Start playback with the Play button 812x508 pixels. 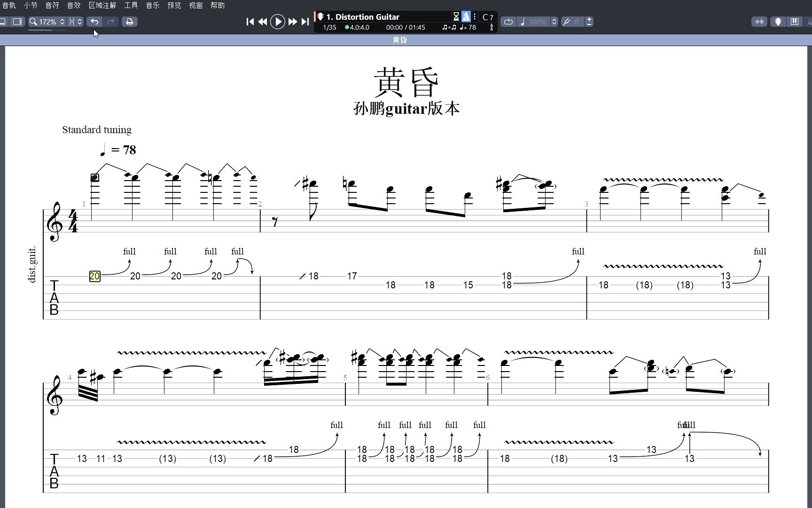[278, 22]
